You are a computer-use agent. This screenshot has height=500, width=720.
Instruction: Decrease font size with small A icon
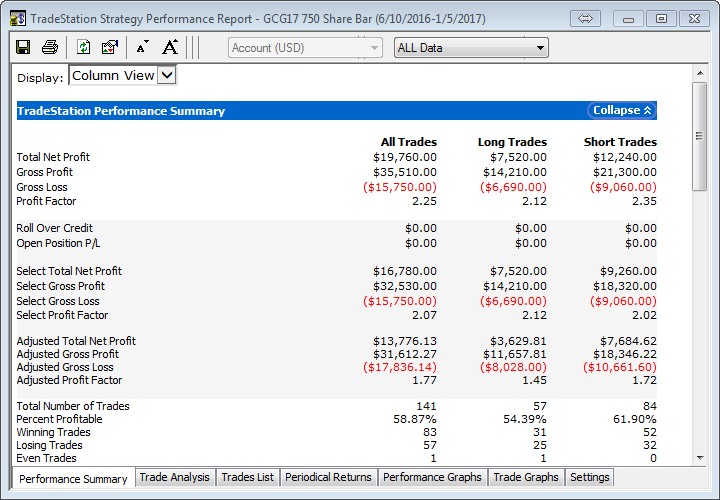[x=142, y=47]
